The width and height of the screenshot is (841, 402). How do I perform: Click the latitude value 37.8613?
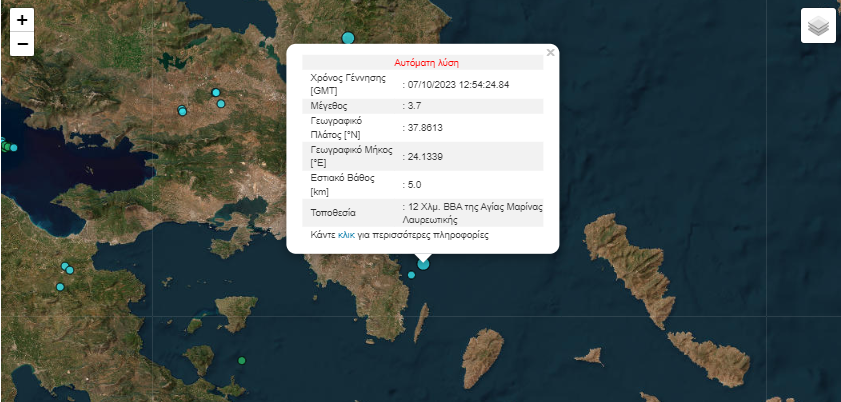tap(422, 128)
